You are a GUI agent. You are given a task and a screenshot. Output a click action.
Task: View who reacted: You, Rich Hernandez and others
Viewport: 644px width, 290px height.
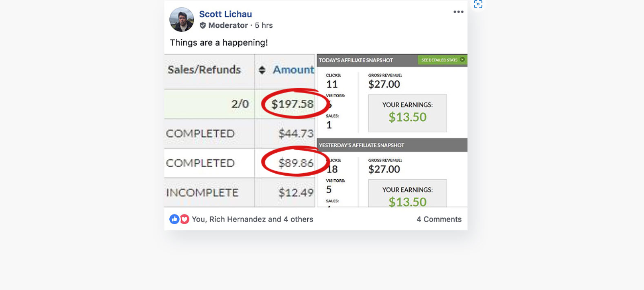coord(252,219)
